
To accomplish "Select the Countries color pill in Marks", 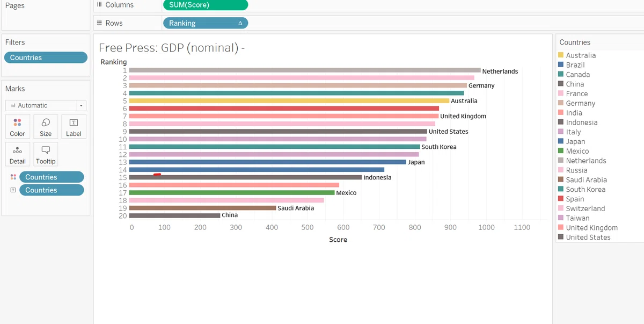I will [x=52, y=177].
